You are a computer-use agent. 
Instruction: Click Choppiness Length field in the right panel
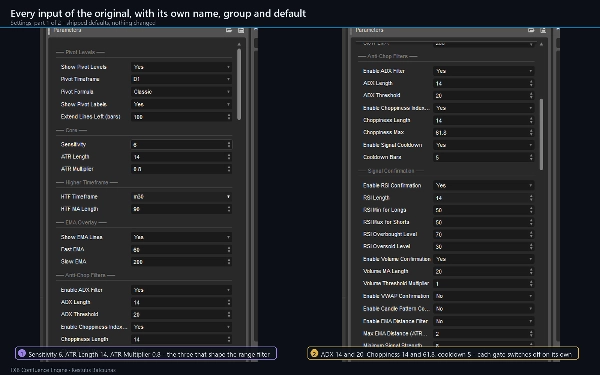[484, 121]
